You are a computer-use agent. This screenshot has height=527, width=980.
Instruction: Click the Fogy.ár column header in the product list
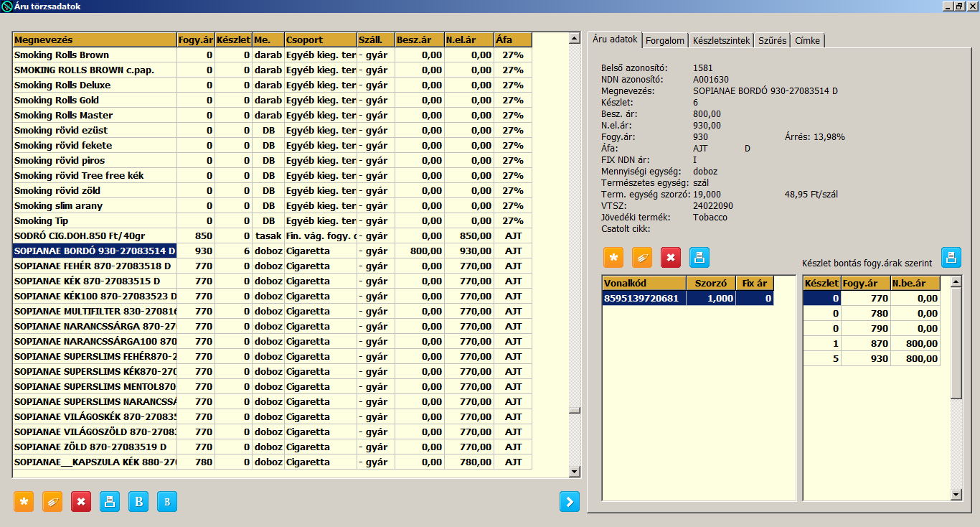pos(196,40)
